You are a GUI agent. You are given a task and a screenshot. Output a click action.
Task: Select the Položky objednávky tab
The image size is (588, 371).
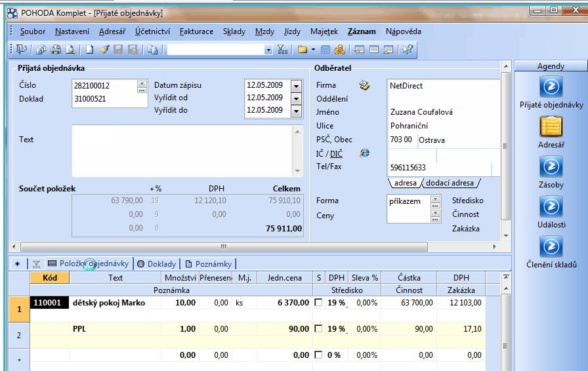pos(89,264)
